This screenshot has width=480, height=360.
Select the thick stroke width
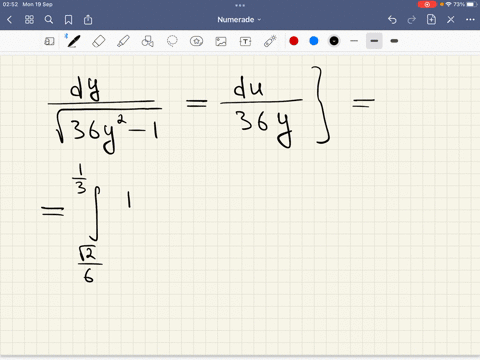coord(394,41)
